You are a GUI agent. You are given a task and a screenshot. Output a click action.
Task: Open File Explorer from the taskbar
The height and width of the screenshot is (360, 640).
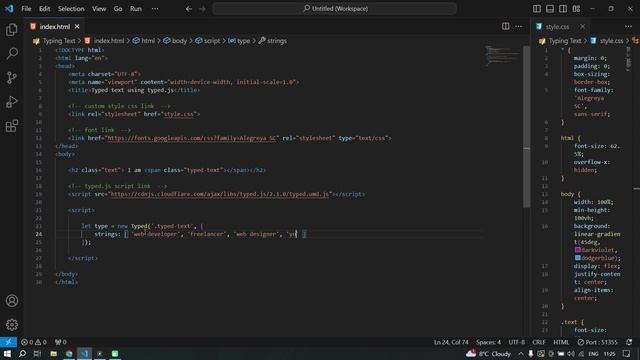(x=53, y=353)
